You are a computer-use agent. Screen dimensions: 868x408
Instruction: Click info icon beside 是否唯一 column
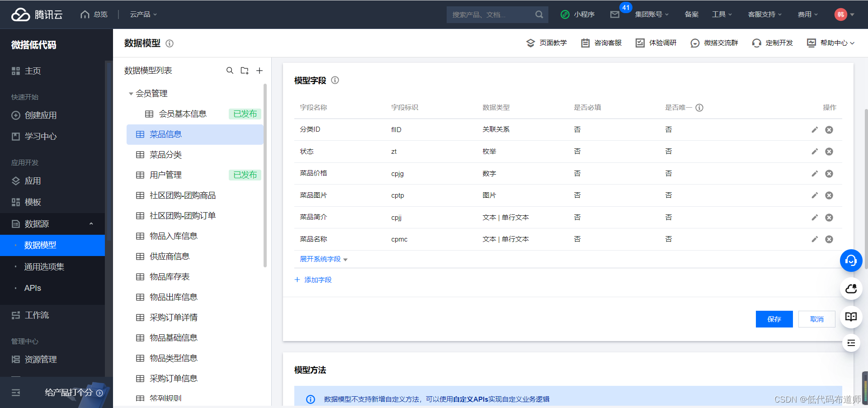coord(699,108)
